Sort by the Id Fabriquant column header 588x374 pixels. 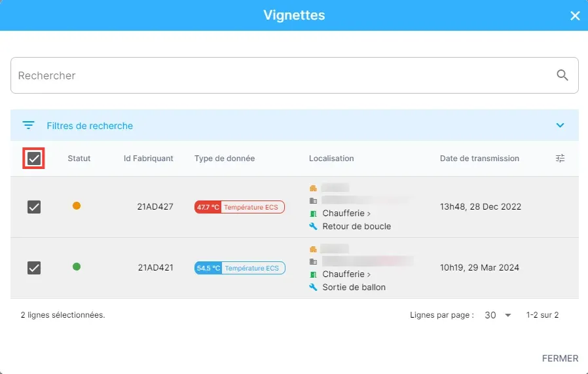[x=149, y=159]
